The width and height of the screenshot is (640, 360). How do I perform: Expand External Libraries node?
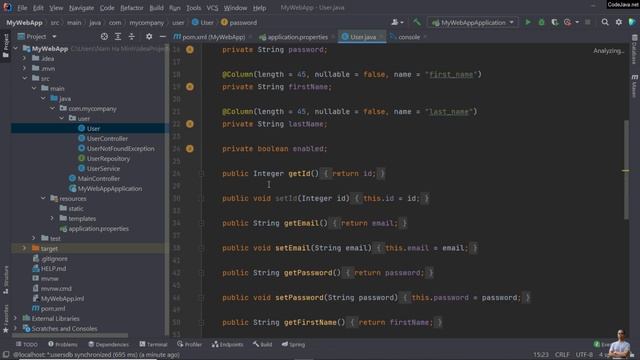16,318
